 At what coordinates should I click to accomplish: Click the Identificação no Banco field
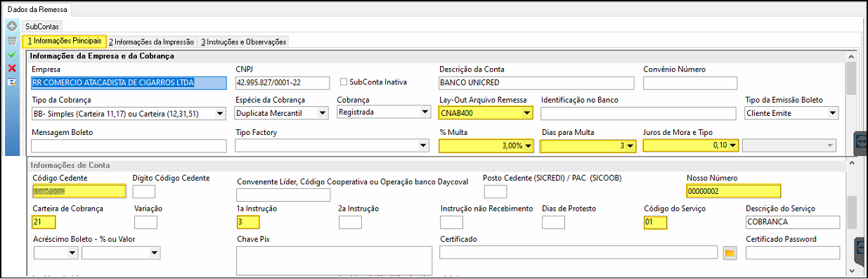[x=639, y=112]
